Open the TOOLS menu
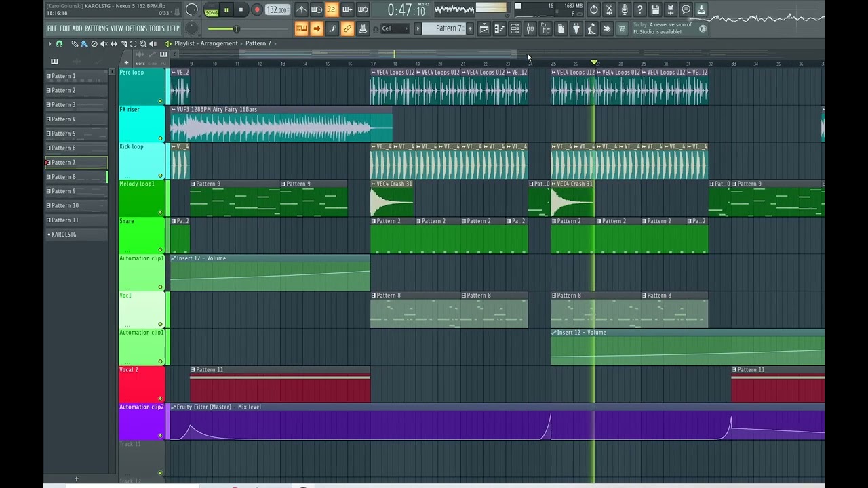The height and width of the screenshot is (488, 868). pos(157,28)
